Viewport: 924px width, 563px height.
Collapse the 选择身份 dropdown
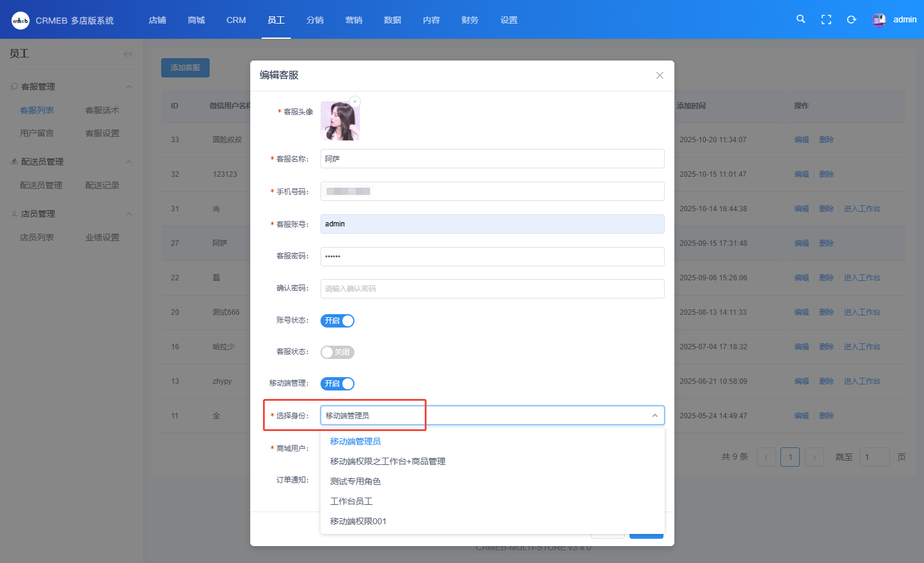(654, 415)
